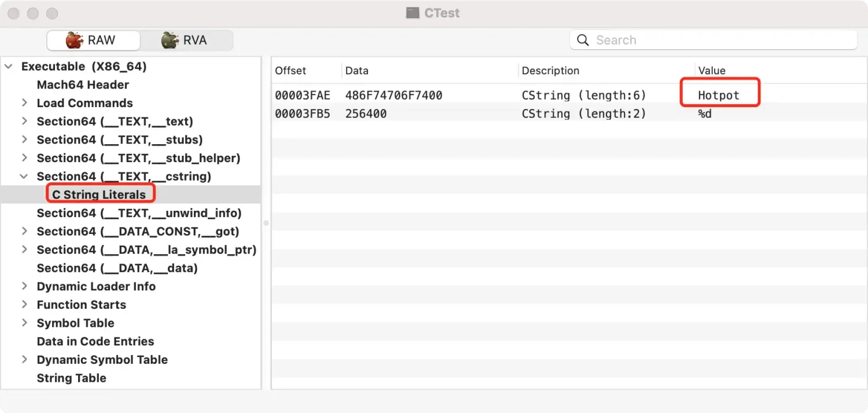
Task: Switch to RAW address mode
Action: click(x=93, y=41)
